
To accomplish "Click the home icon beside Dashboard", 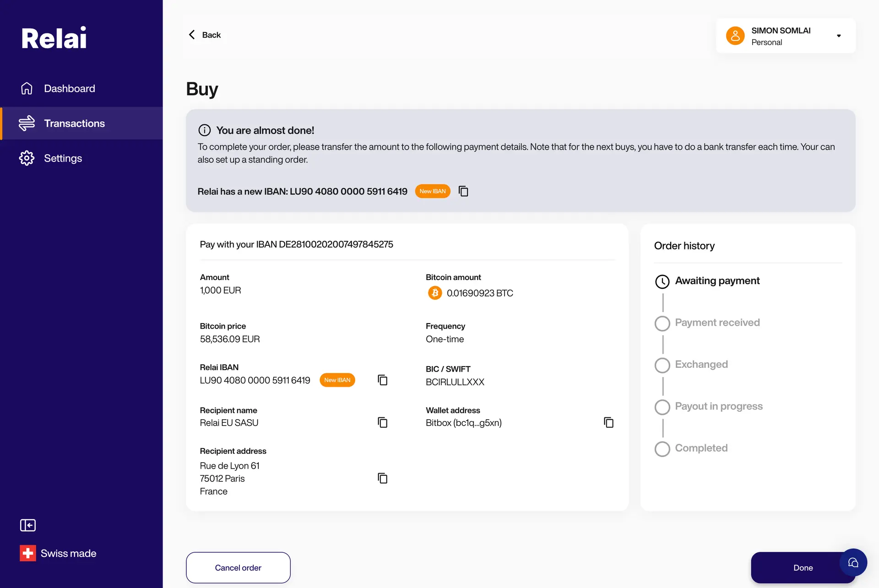I will [27, 88].
